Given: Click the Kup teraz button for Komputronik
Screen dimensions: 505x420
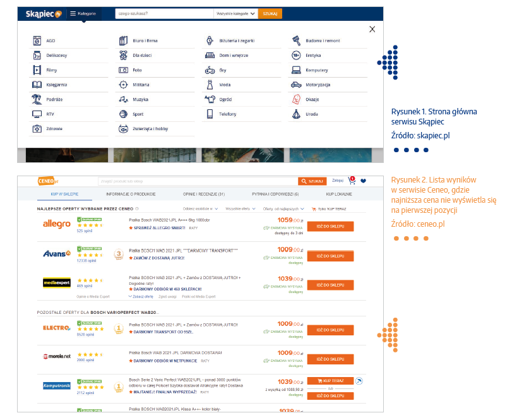Looking at the screenshot, I should click(330, 381).
